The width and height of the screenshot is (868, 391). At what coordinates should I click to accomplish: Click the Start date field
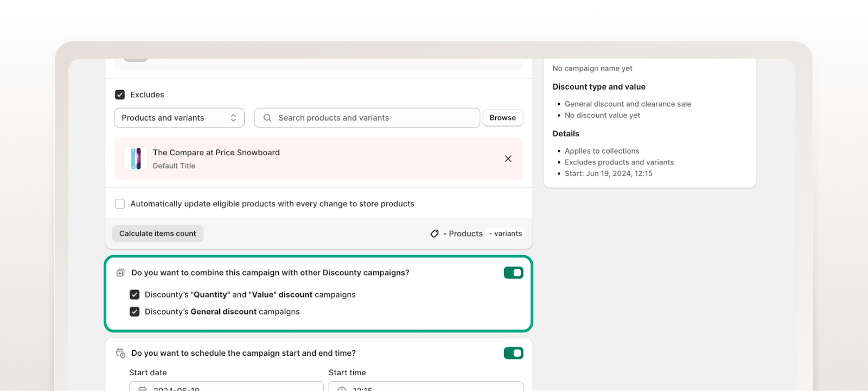click(226, 386)
